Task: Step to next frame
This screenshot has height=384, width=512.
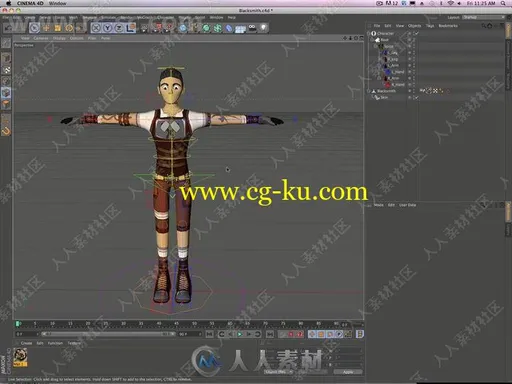Action: (249, 334)
